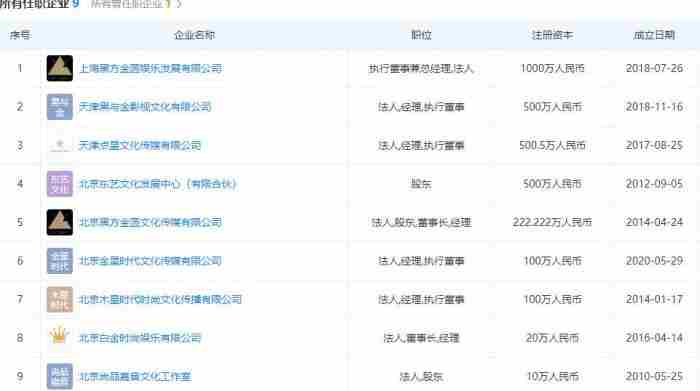Image resolution: width=700 pixels, height=391 pixels.
Task: Click the faint placeholder logo in row 3
Action: click(60, 145)
